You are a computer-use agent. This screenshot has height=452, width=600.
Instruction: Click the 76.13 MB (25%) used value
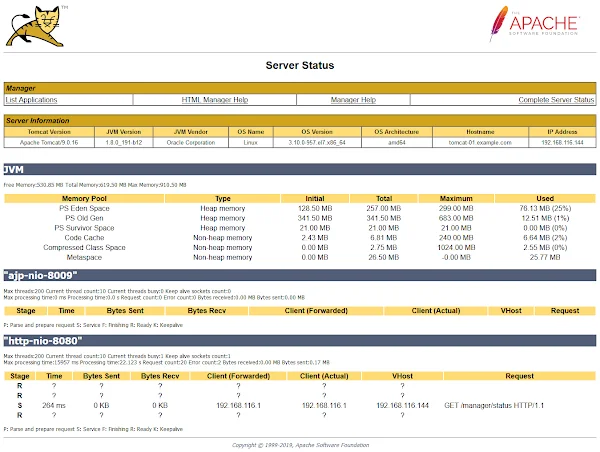click(x=545, y=208)
